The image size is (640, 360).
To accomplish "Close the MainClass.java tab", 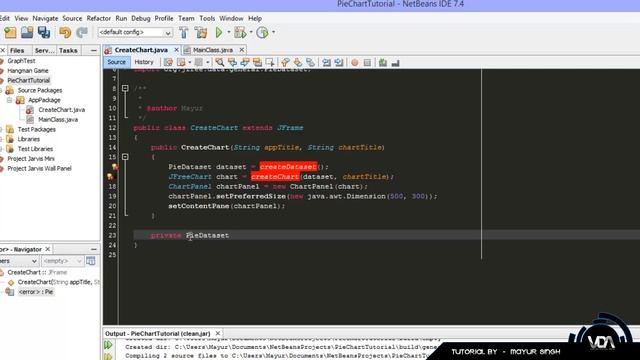I will 242,50.
